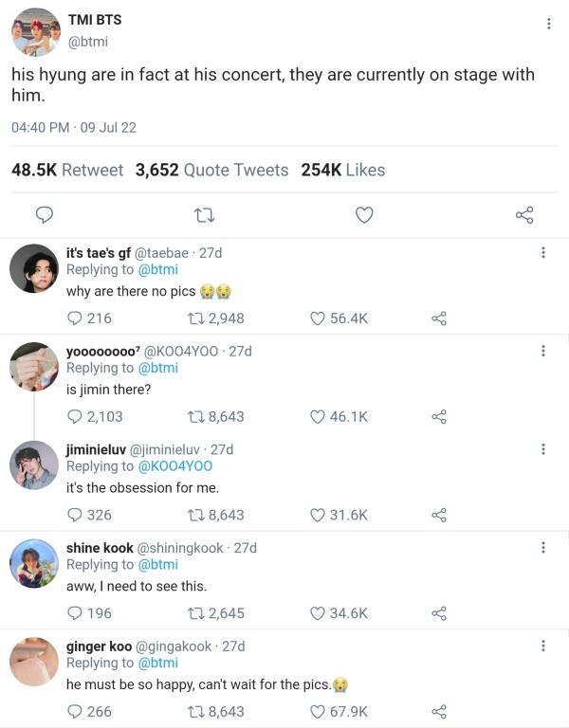Share shine kook's reply
This screenshot has height=728, width=569.
point(438,613)
